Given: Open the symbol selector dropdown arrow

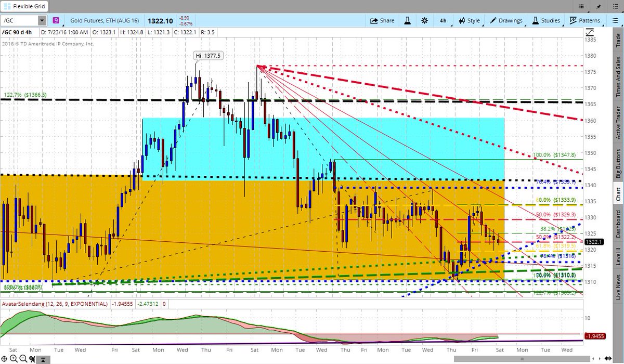Looking at the screenshot, I should pyautogui.click(x=42, y=21).
